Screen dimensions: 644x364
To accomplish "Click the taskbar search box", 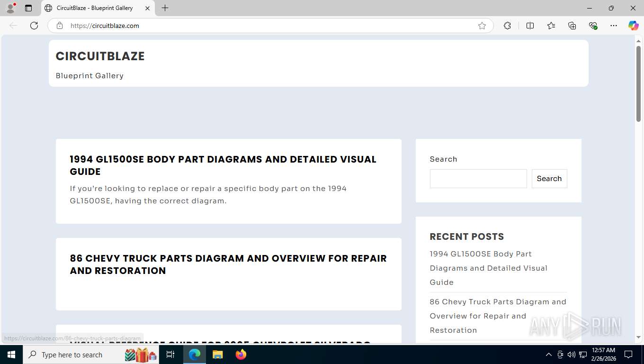I will click(91, 355).
